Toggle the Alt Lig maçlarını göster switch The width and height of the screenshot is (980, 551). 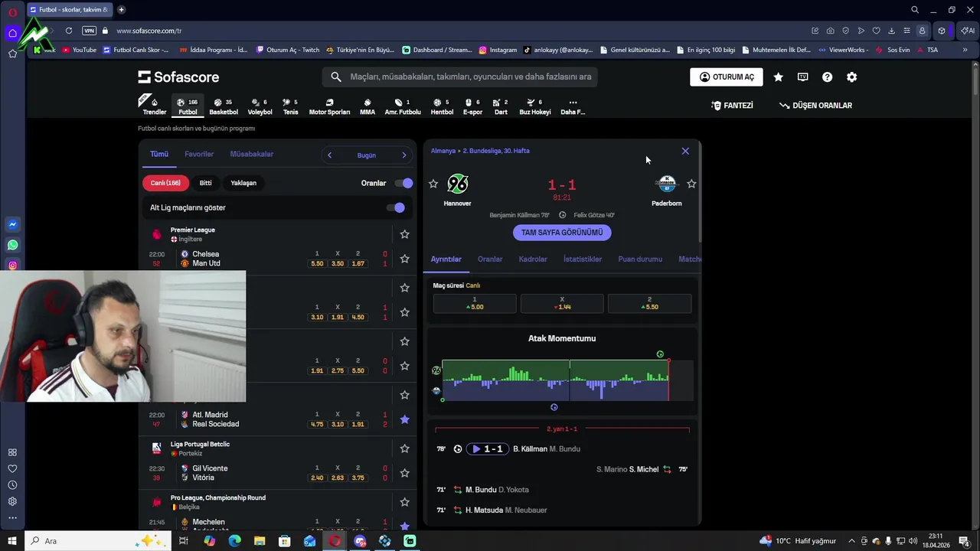click(x=396, y=207)
